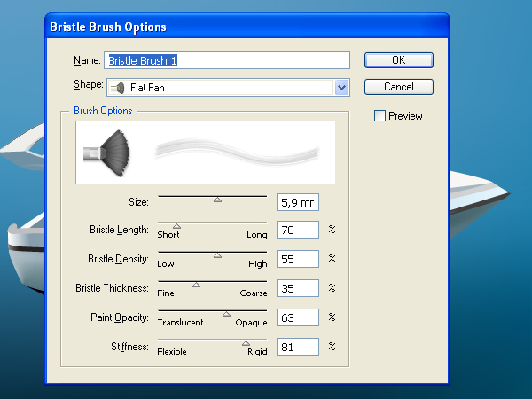This screenshot has width=532, height=399.
Task: Click the Rigid end label
Action: point(257,351)
